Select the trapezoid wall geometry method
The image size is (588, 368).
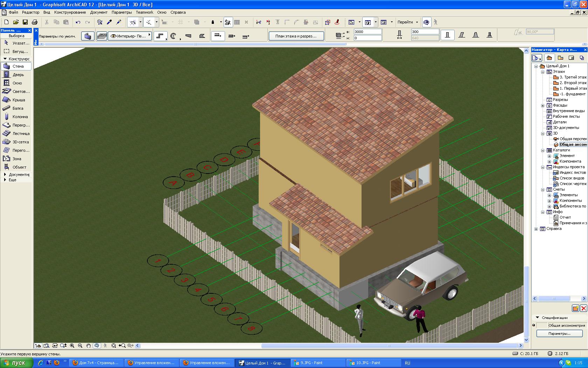(x=188, y=36)
